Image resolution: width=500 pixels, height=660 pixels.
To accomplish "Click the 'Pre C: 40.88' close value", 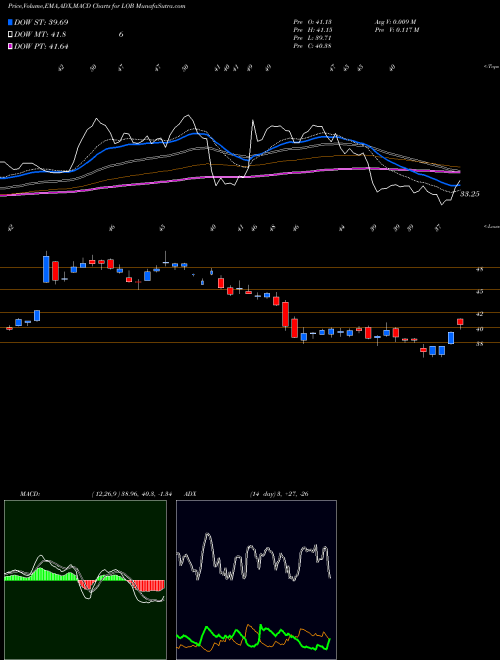I will tap(313, 46).
